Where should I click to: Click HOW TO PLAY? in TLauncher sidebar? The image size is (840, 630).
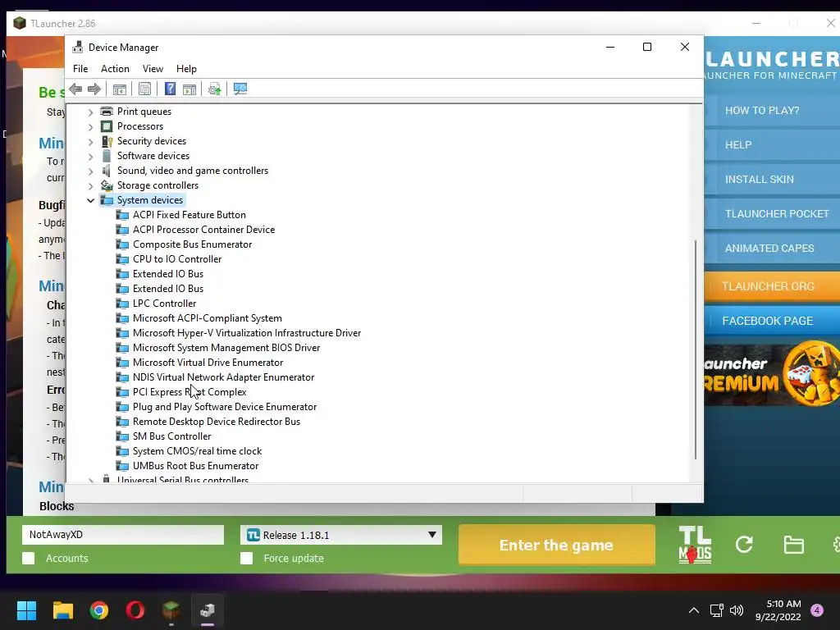[772, 111]
